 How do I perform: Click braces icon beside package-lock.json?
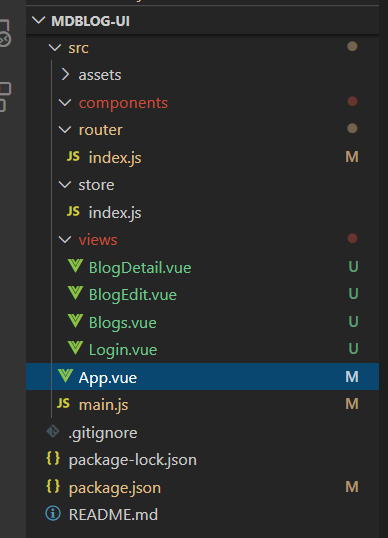[53, 458]
